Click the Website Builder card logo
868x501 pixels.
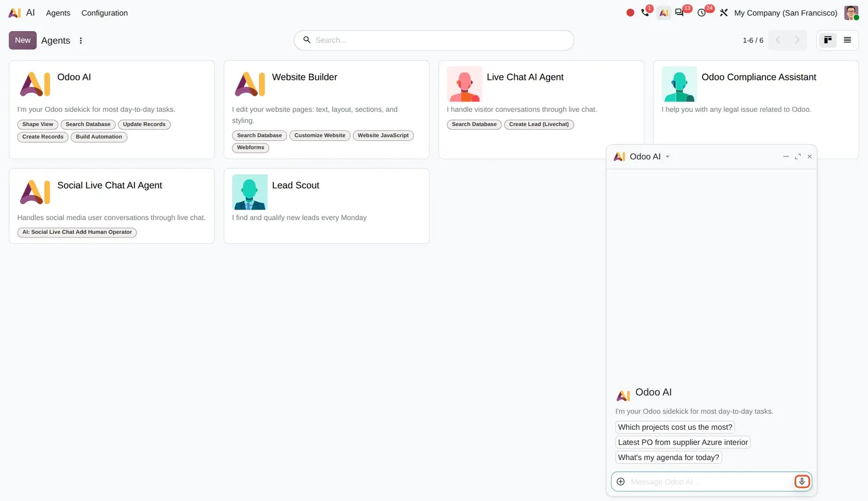(250, 84)
